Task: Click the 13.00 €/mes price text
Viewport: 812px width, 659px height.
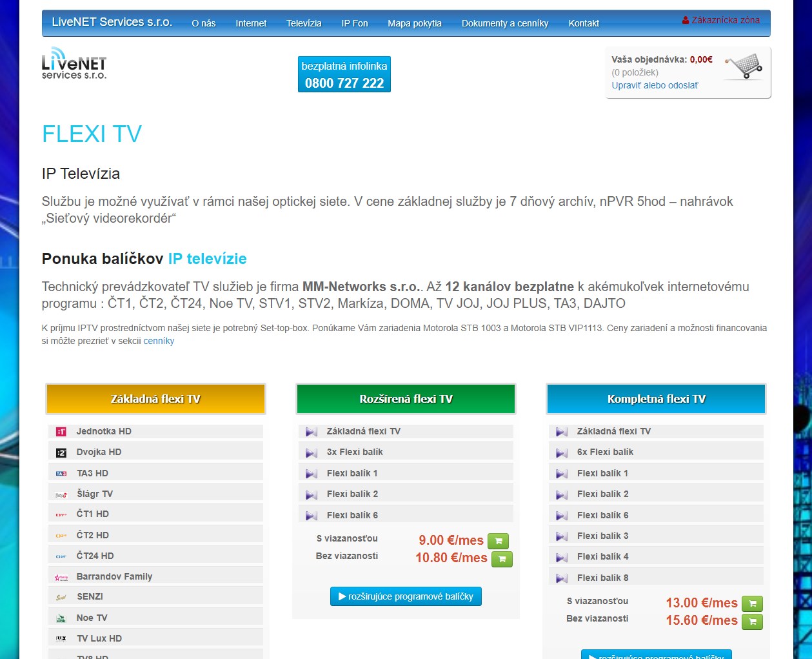Action: coord(702,603)
